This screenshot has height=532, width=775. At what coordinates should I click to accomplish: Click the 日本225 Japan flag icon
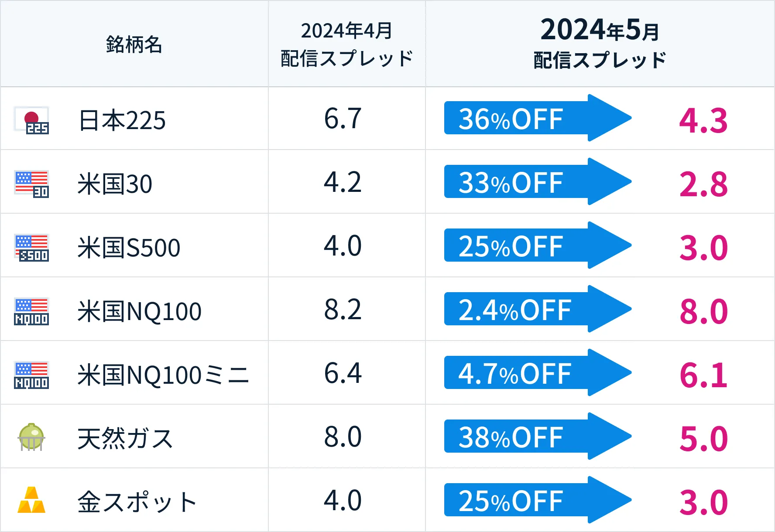(31, 120)
